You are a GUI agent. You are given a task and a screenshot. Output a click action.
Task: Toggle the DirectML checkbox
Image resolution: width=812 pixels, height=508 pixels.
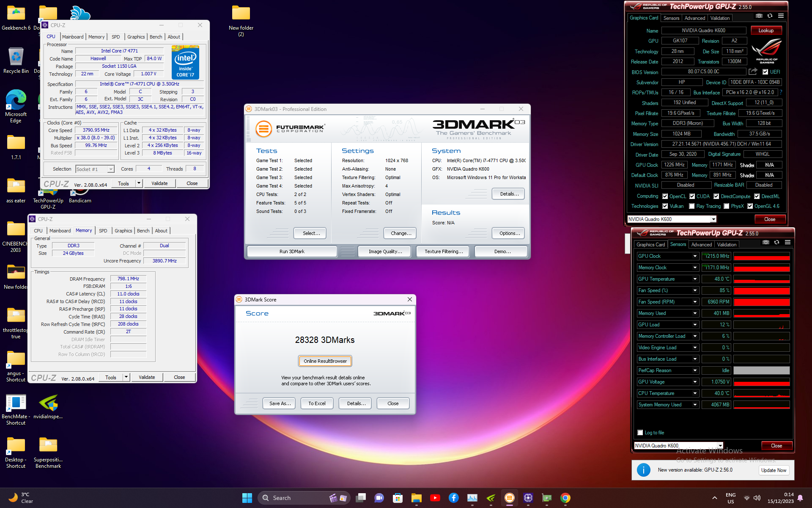757,196
